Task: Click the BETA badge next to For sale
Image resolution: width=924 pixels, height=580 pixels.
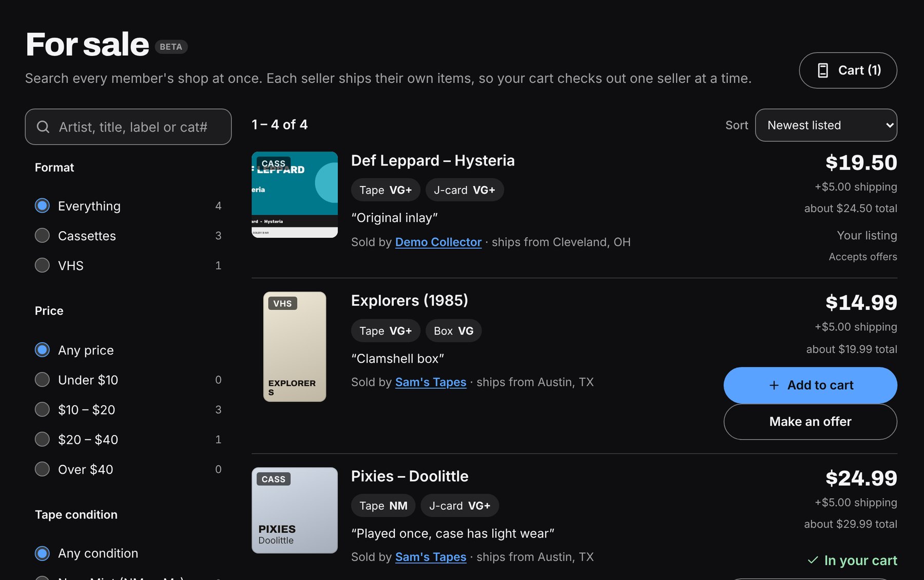Action: (x=171, y=47)
